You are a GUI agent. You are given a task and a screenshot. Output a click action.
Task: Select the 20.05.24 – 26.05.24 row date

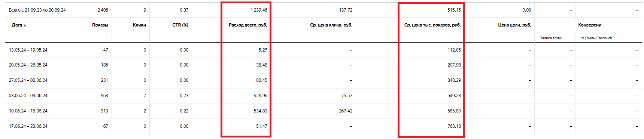click(28, 65)
